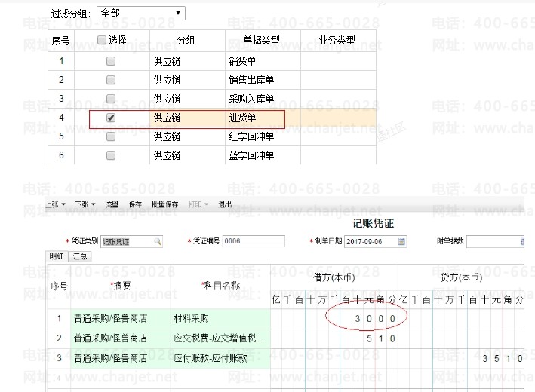Click the debit amount 510 in row 2
Viewport: 535px width, 392px height.
[x=381, y=338]
